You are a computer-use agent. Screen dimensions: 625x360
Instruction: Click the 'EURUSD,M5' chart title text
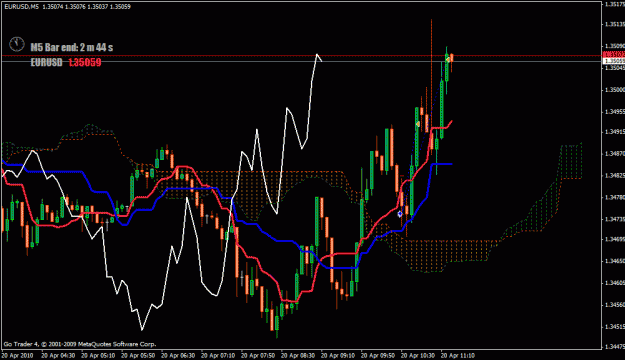(x=22, y=6)
